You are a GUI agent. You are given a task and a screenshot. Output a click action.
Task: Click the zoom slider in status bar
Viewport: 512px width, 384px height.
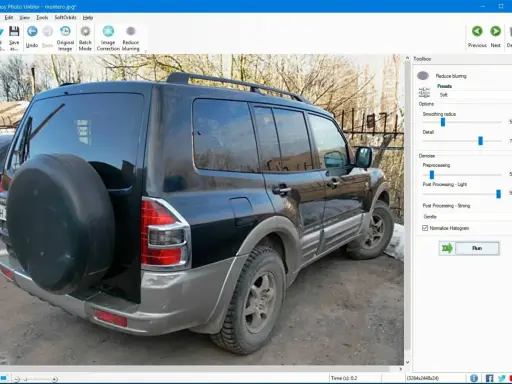click(36, 379)
